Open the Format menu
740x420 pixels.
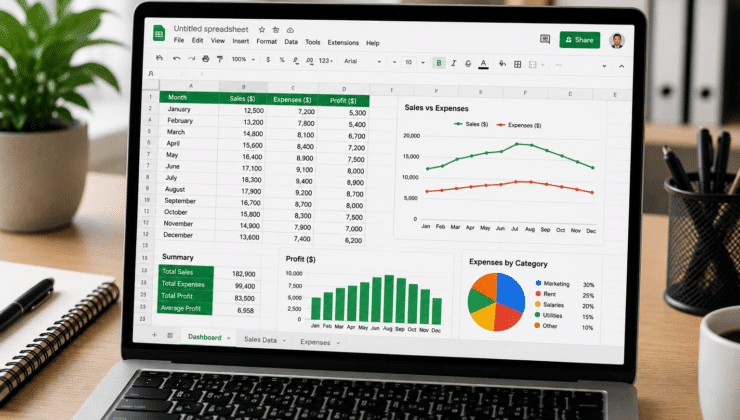tap(267, 42)
